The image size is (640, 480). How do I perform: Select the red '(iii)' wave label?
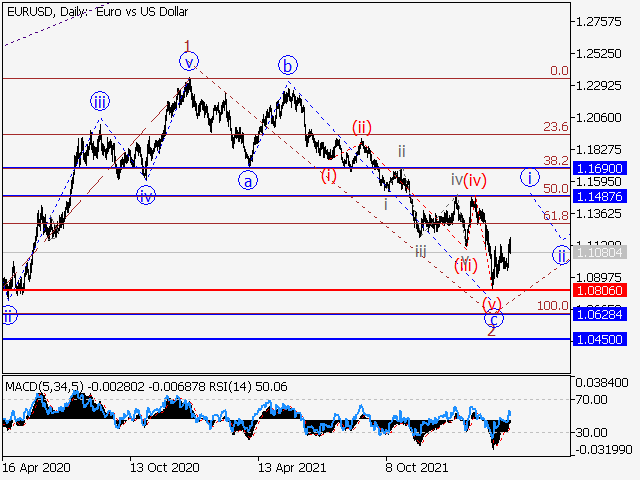pos(466,266)
